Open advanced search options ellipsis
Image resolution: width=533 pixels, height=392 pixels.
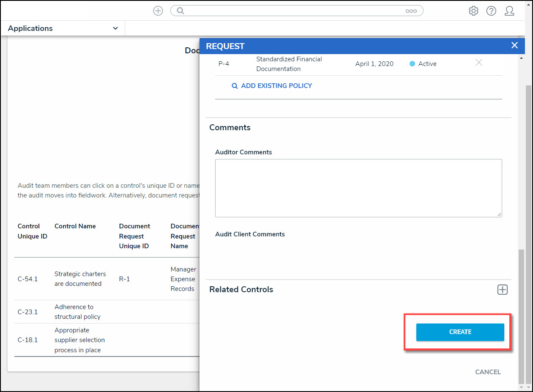[x=411, y=11]
